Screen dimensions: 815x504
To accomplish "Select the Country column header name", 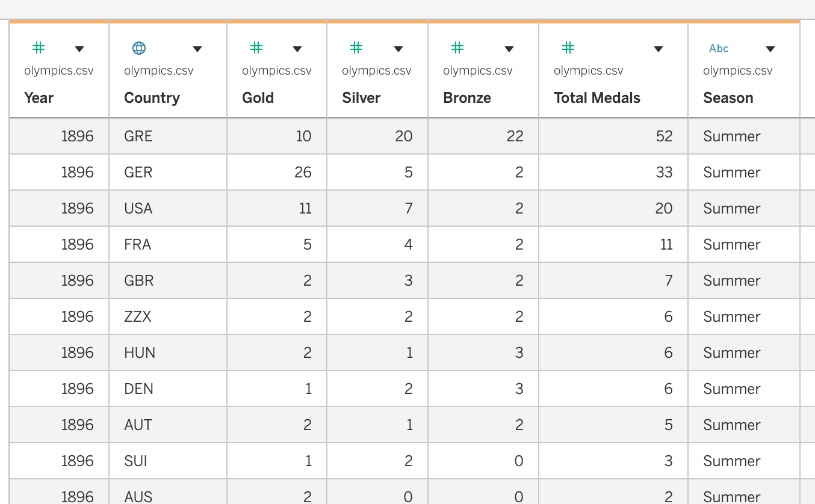I will [x=152, y=98].
